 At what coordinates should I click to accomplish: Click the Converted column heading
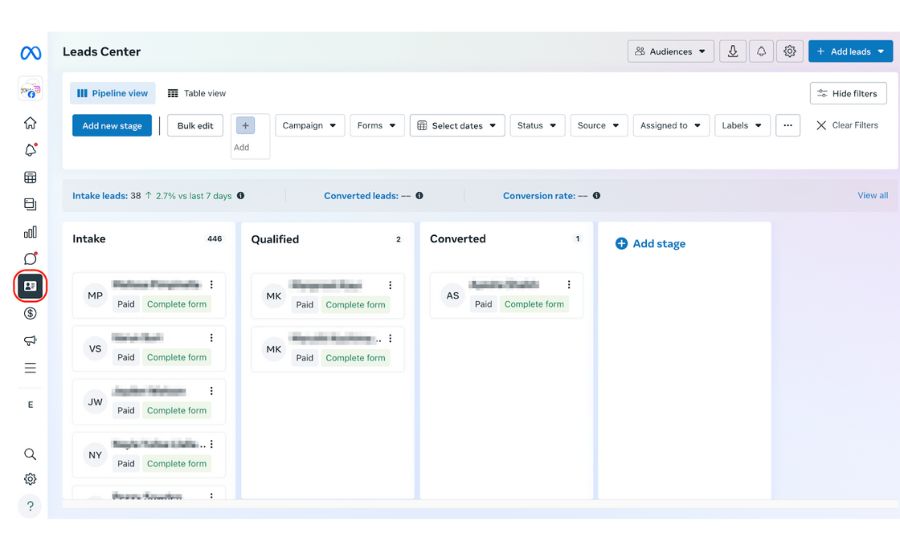(x=457, y=239)
